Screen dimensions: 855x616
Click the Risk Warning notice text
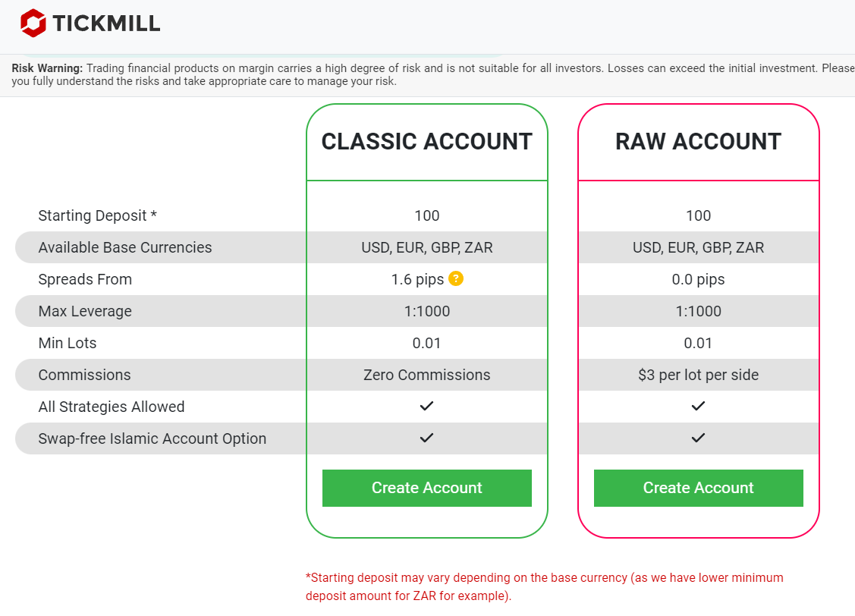[x=425, y=74]
